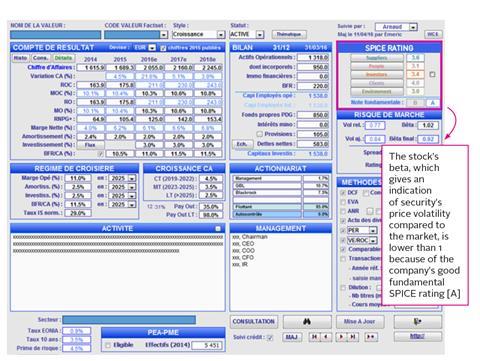Open the Style Croissance dropdown
Viewport: 480px width, 361px height.
(x=221, y=35)
